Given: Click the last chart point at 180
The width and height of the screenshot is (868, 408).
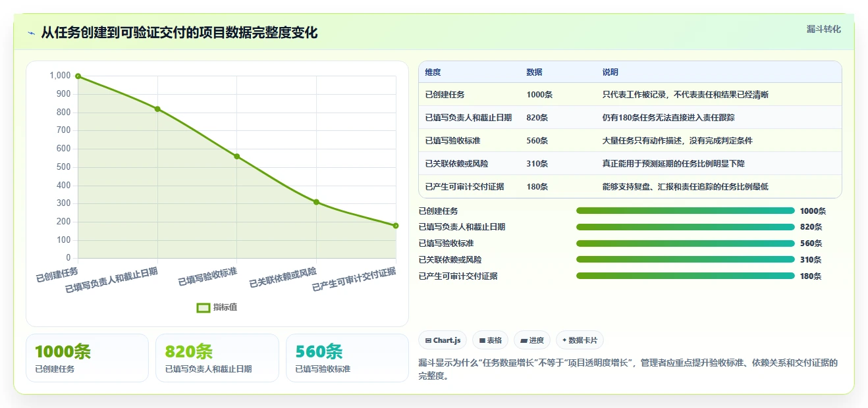Looking at the screenshot, I should [x=396, y=226].
